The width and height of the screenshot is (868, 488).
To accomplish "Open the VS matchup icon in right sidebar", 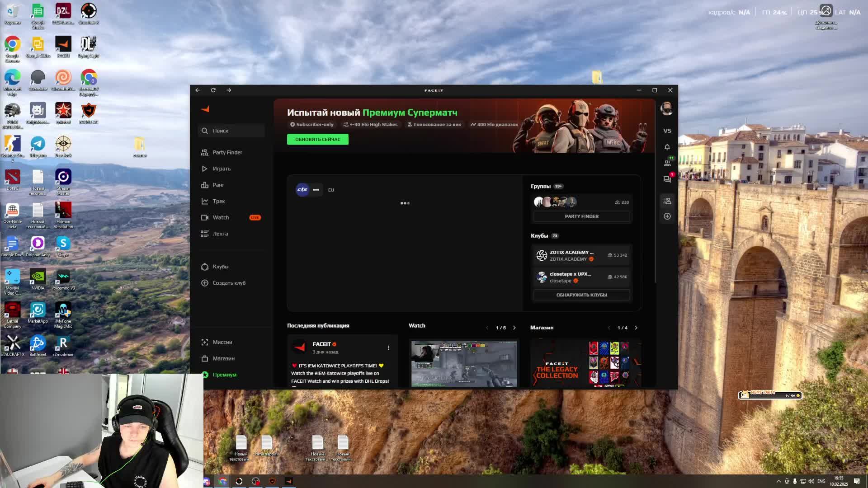I will tap(667, 131).
